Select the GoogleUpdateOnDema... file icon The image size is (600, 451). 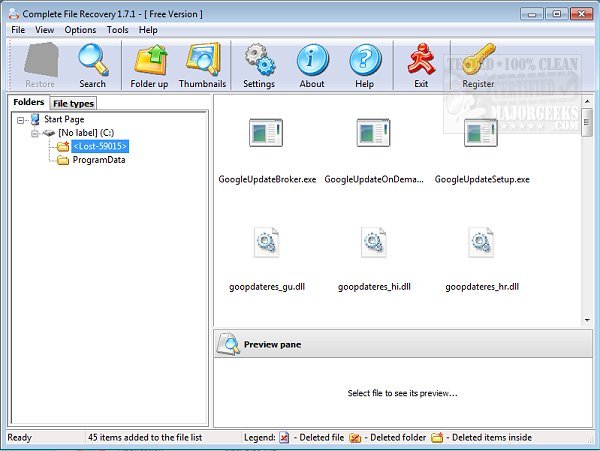[x=373, y=133]
